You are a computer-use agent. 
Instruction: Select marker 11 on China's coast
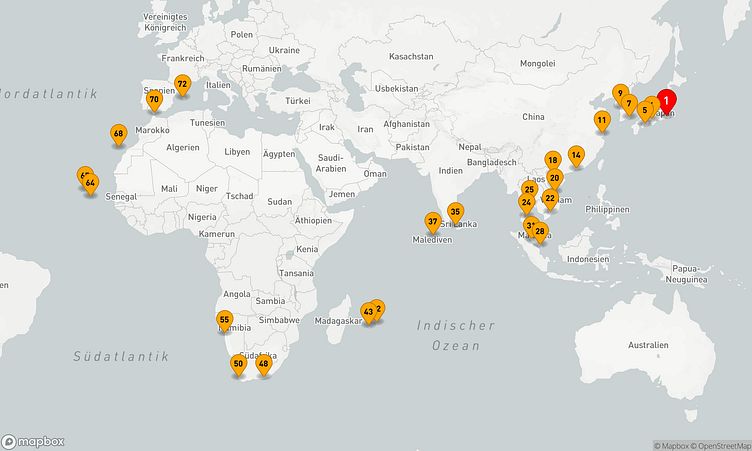pos(601,121)
